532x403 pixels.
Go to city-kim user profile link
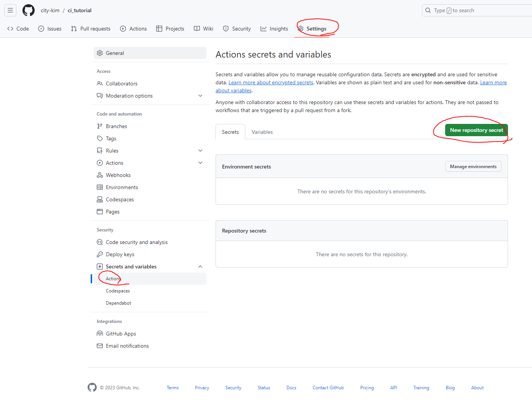pos(50,10)
